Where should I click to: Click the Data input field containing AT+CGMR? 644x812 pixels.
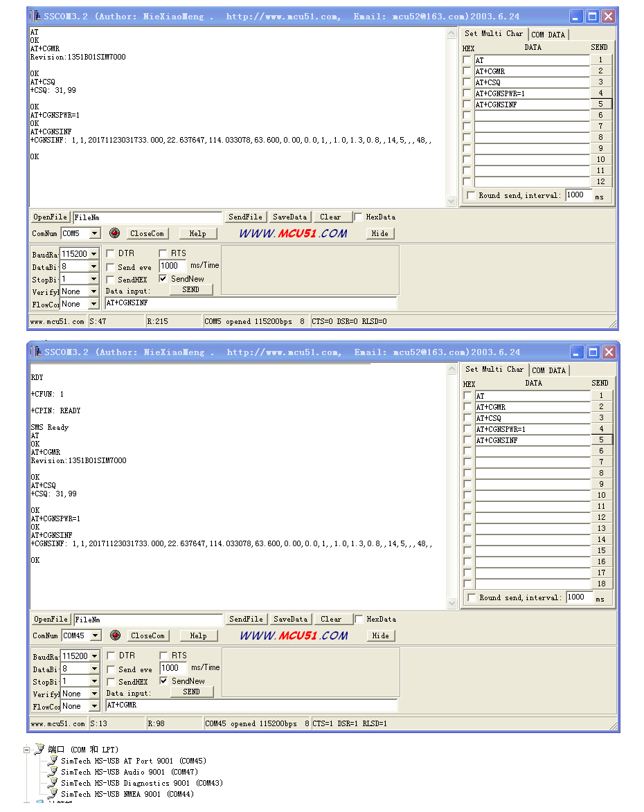(251, 705)
